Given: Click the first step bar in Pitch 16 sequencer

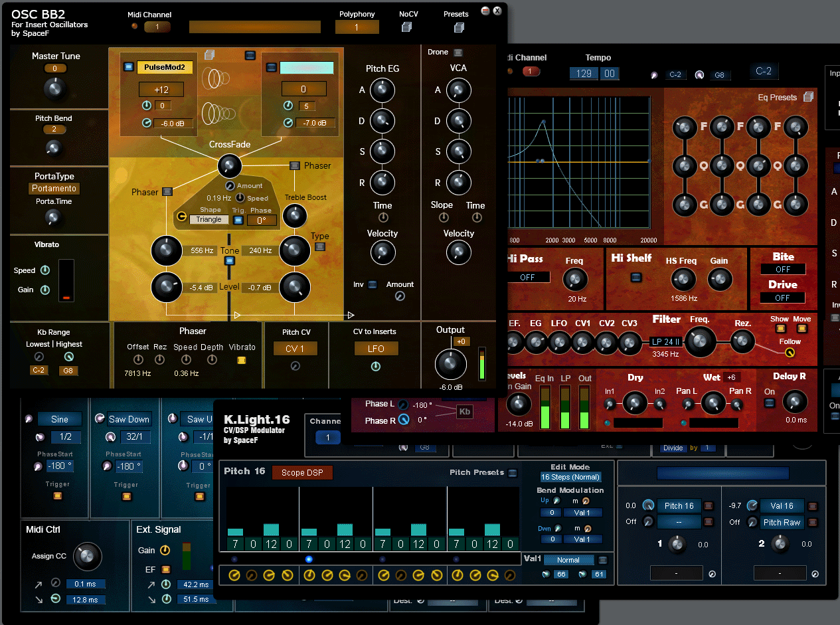Looking at the screenshot, I should tap(235, 531).
